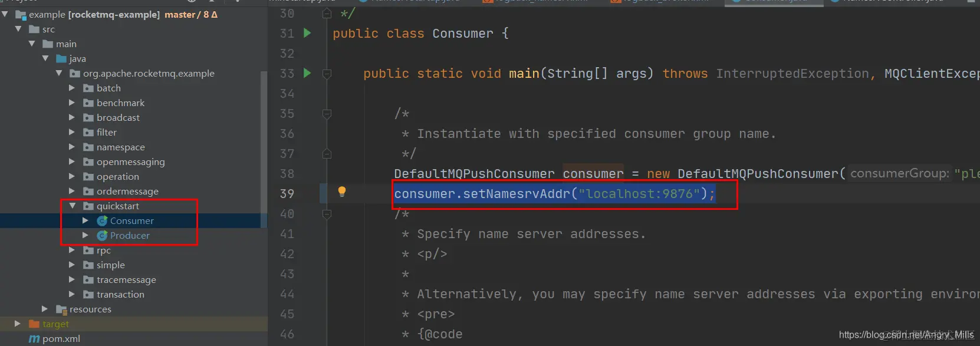Click the Consumer class icon in tree
The height and width of the screenshot is (346, 980).
(102, 220)
